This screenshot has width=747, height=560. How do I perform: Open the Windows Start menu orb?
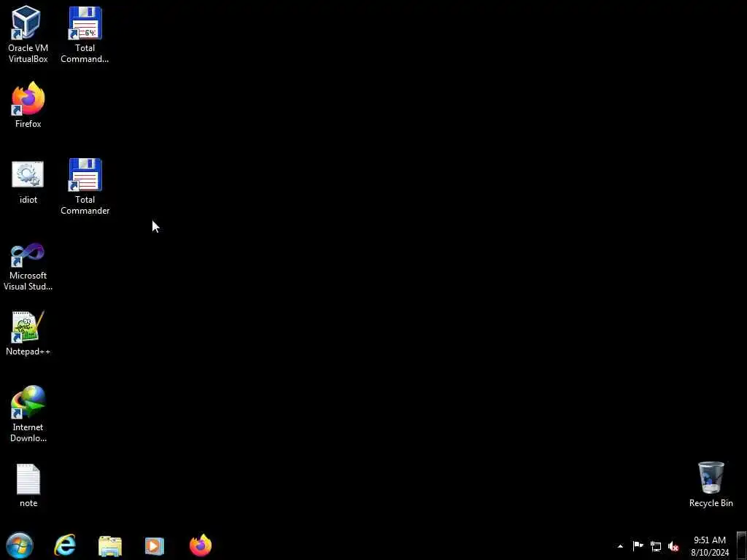20,545
